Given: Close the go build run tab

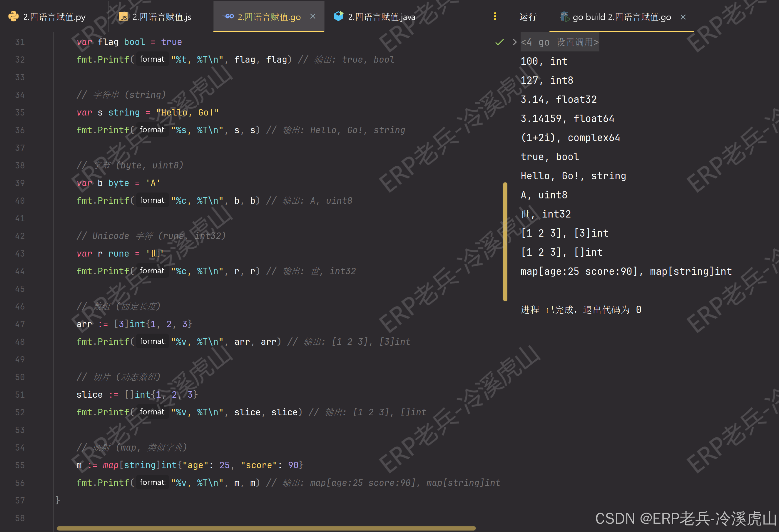Looking at the screenshot, I should 683,17.
